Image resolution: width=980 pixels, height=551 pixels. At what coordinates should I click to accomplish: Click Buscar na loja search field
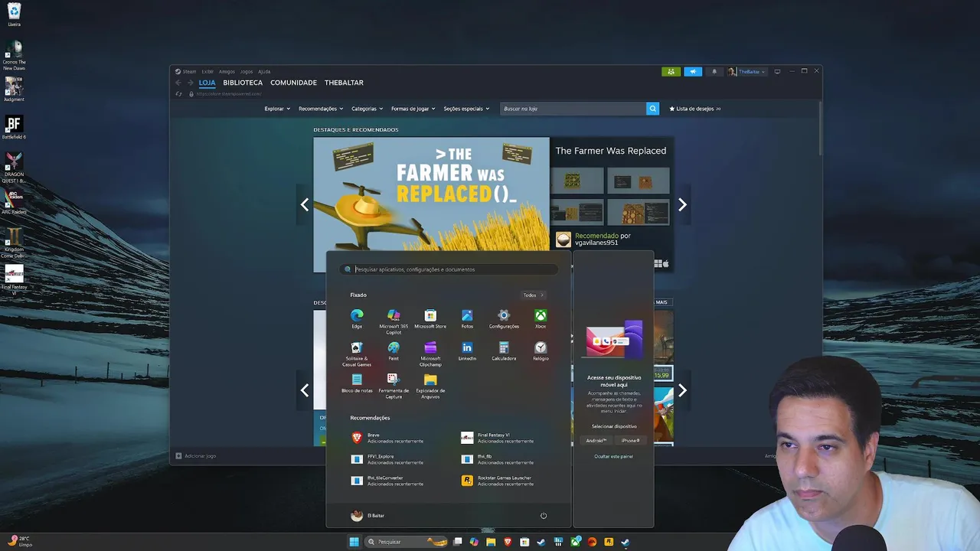point(573,109)
